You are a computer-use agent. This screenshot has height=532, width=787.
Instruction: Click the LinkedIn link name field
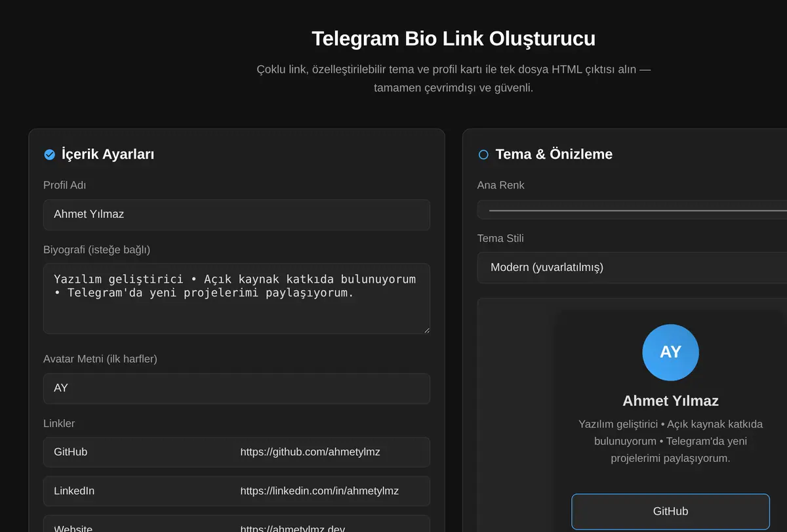click(137, 491)
